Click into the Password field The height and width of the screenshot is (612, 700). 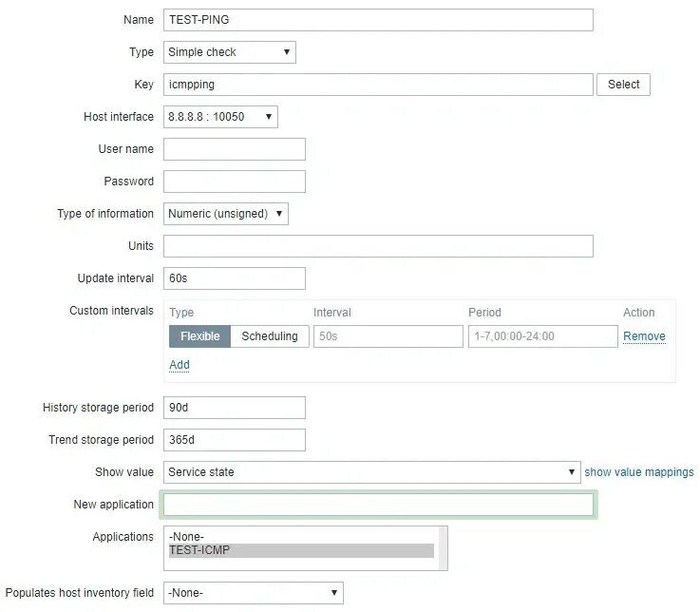(235, 182)
